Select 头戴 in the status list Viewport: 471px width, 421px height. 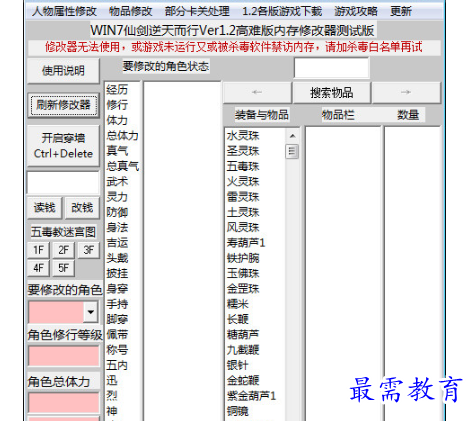pyautogui.click(x=117, y=258)
